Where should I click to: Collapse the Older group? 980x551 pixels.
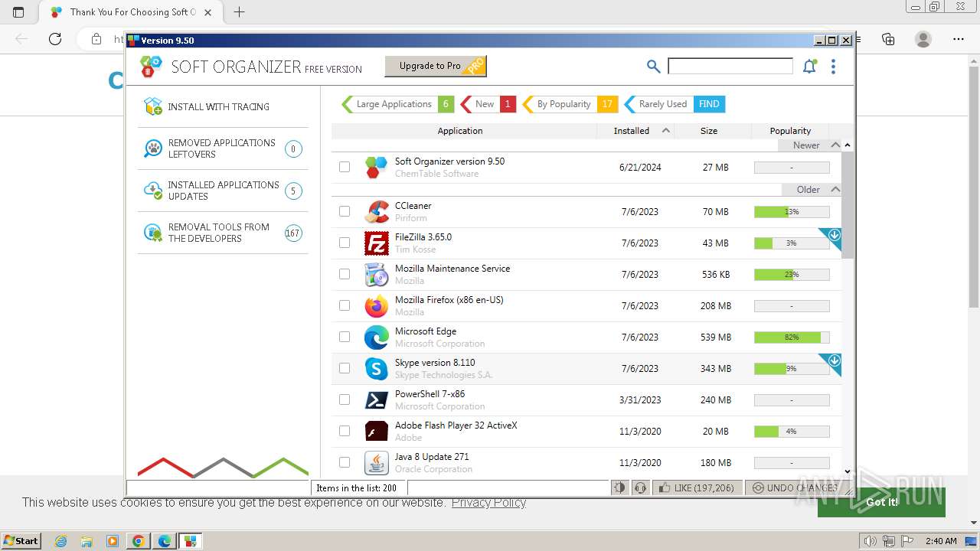click(x=835, y=189)
